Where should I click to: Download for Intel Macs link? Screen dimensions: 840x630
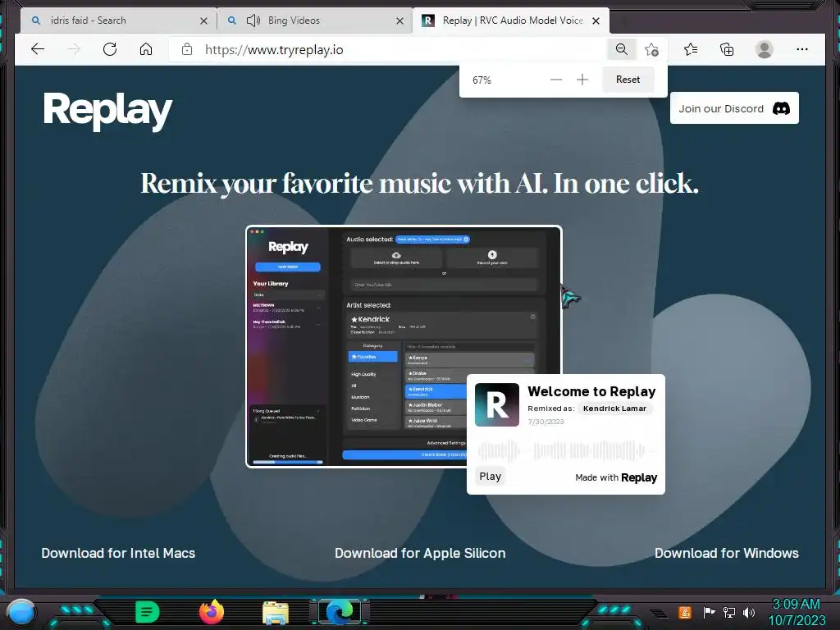[118, 553]
